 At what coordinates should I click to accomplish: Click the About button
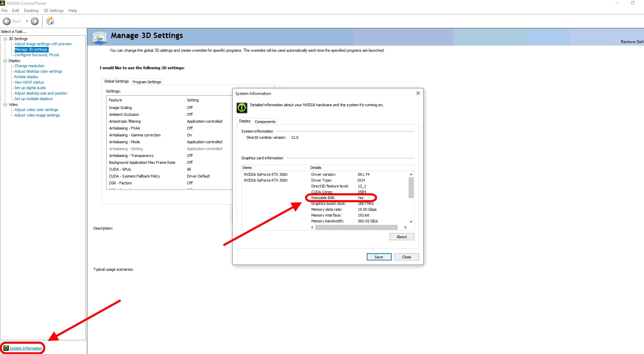coord(401,237)
